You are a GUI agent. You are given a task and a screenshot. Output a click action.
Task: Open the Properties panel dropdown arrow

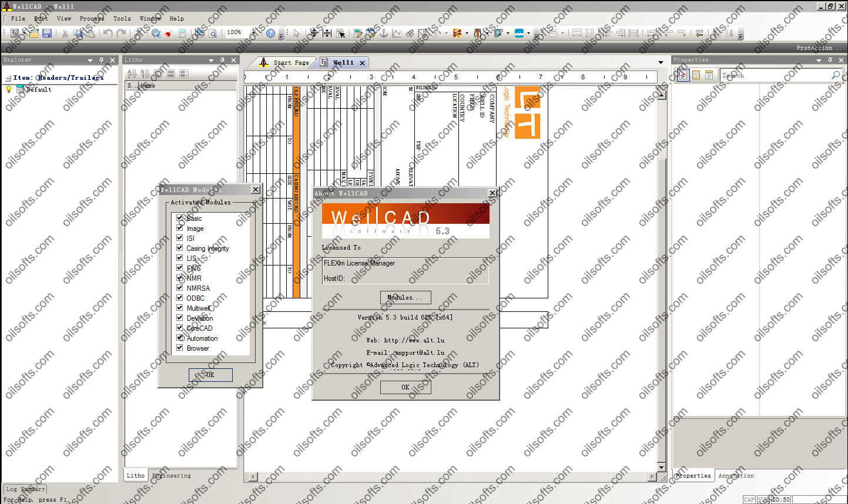click(x=819, y=60)
